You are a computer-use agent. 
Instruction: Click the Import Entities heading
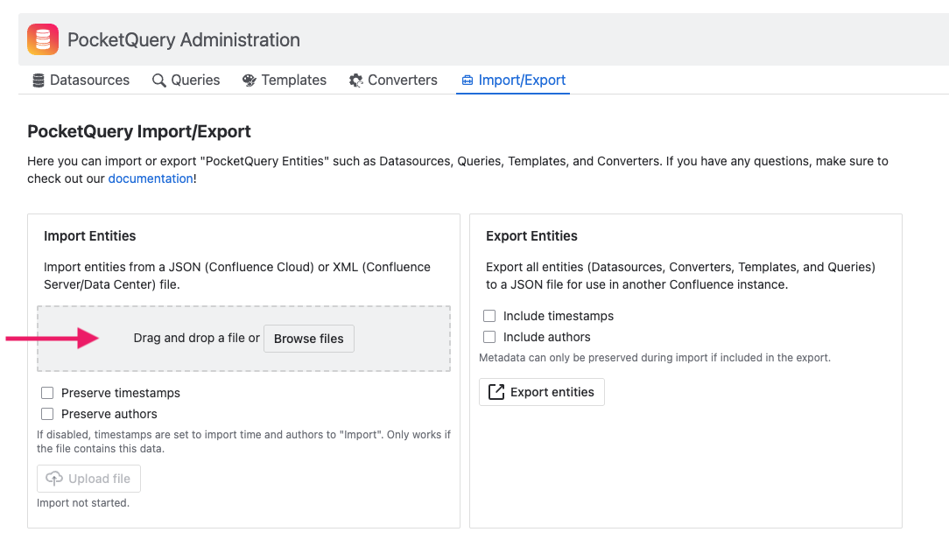coord(89,236)
